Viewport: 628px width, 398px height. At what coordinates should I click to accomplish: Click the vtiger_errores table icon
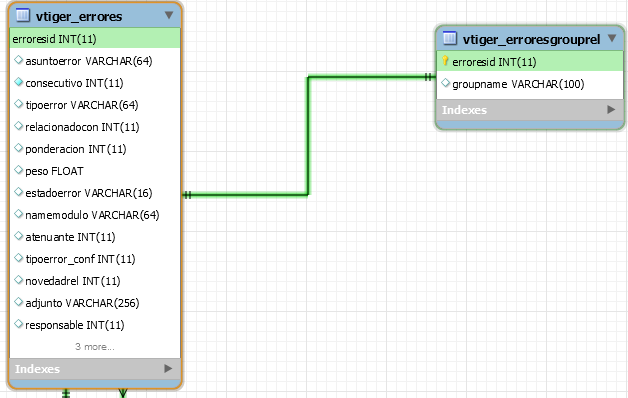(x=23, y=16)
